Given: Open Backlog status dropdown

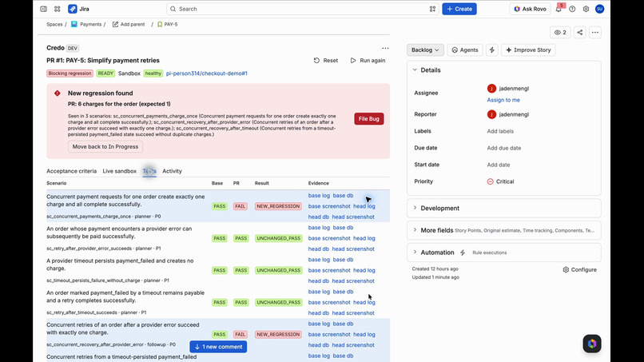Looking at the screenshot, I should coord(425,50).
